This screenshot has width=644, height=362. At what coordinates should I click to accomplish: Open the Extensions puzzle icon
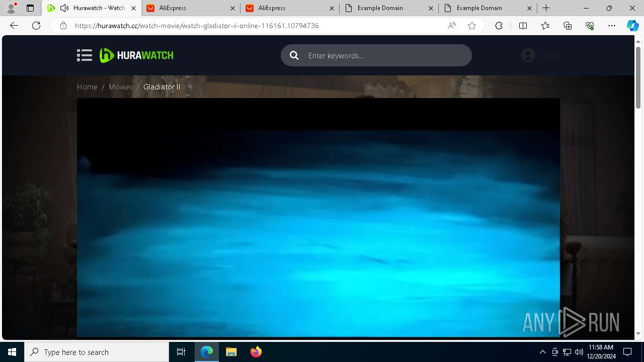[499, 26]
